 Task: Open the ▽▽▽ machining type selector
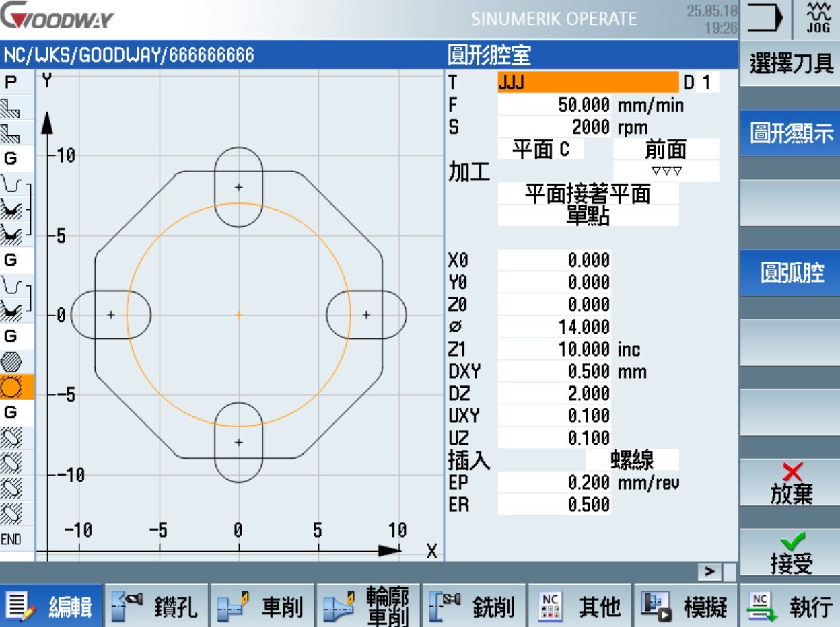666,171
